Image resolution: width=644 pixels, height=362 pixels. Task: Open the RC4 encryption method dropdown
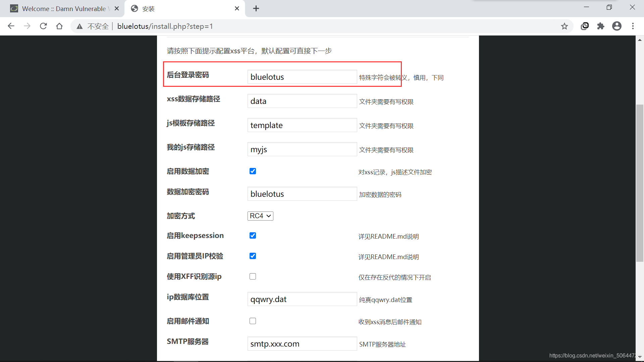260,216
